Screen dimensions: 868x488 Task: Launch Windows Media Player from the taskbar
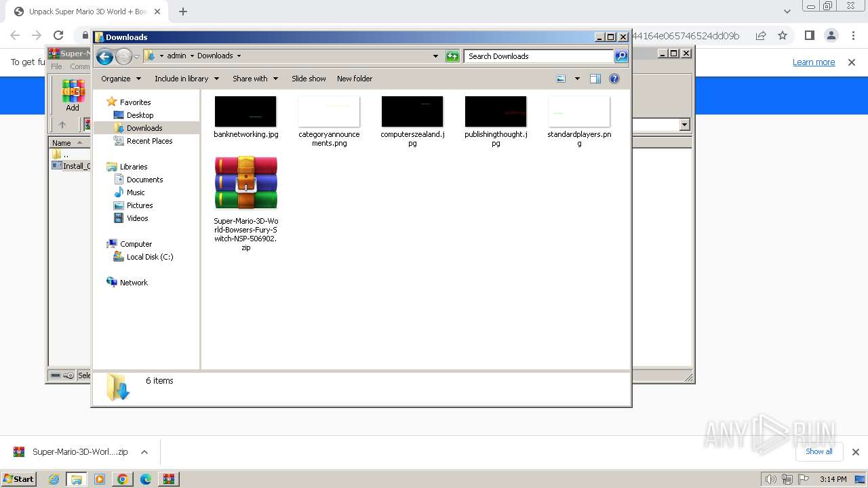pyautogui.click(x=100, y=479)
